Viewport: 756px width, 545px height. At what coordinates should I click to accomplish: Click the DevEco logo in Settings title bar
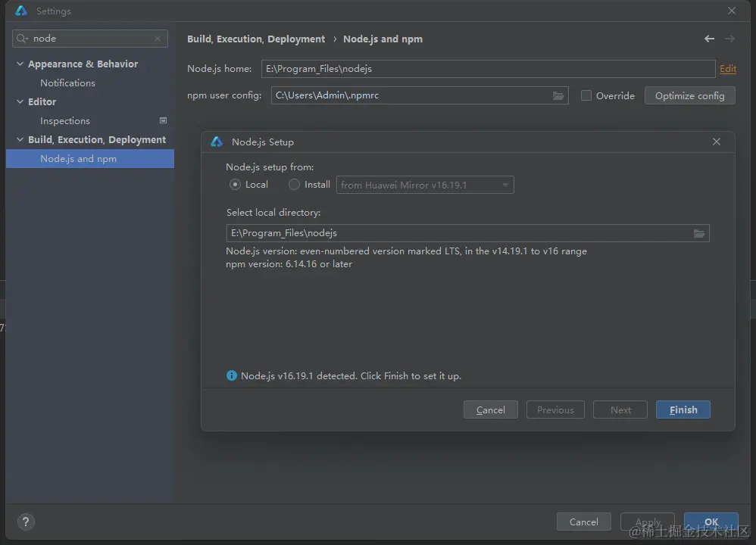[x=21, y=11]
